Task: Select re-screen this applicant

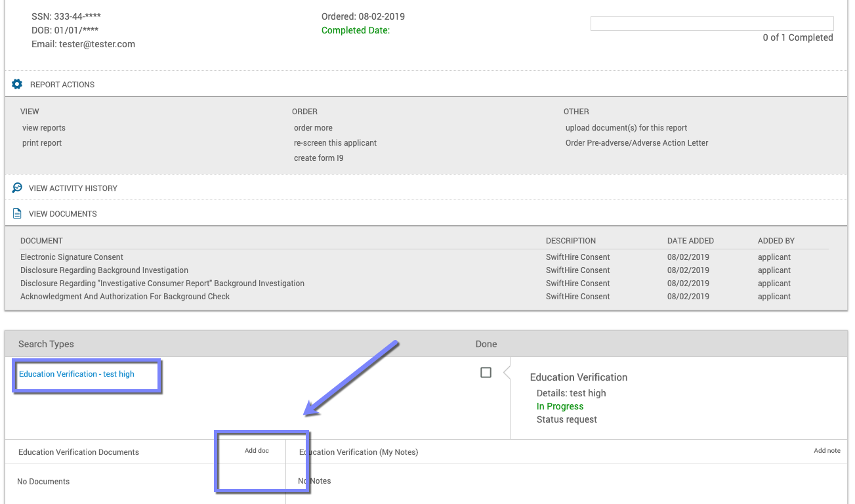Action: click(335, 143)
